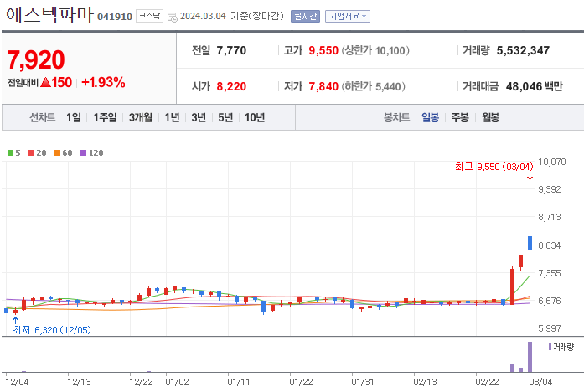Click the open price value 8,220
Viewport: 584px width, 392px height.
tap(231, 87)
